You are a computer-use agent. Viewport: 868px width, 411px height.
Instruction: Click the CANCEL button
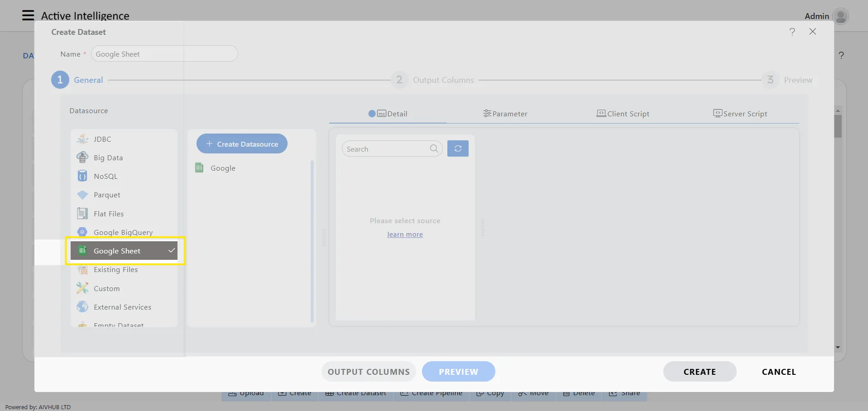pyautogui.click(x=779, y=372)
